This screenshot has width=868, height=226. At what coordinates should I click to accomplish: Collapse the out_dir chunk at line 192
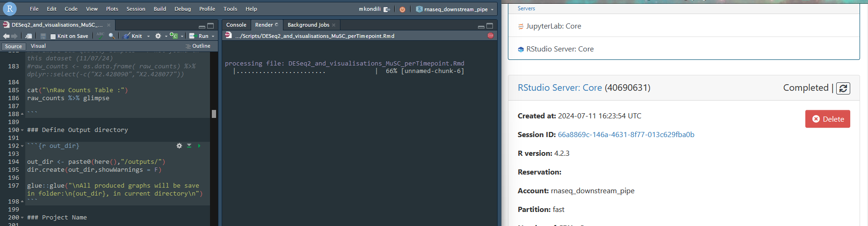click(x=22, y=146)
